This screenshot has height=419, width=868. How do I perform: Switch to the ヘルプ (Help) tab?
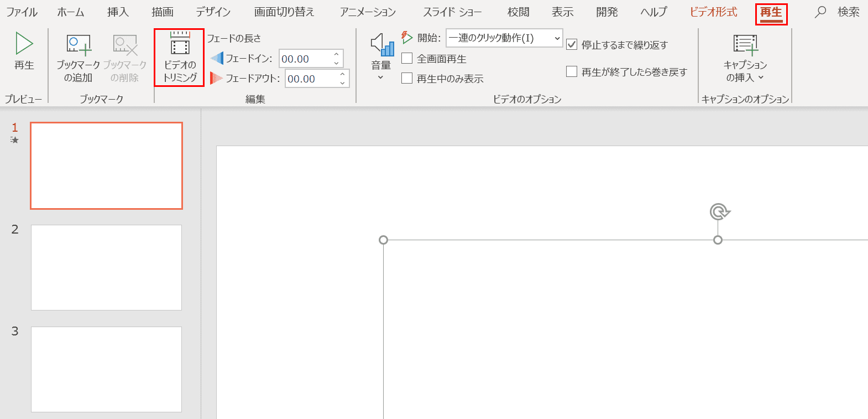(x=653, y=12)
